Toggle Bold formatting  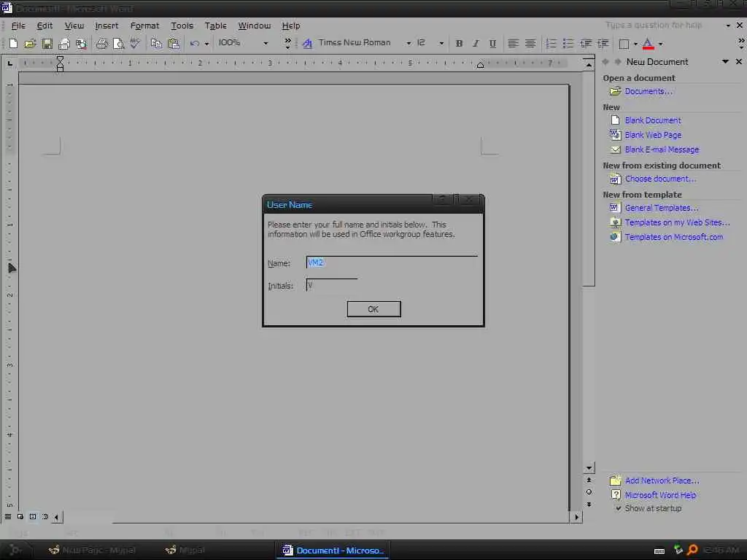(459, 44)
